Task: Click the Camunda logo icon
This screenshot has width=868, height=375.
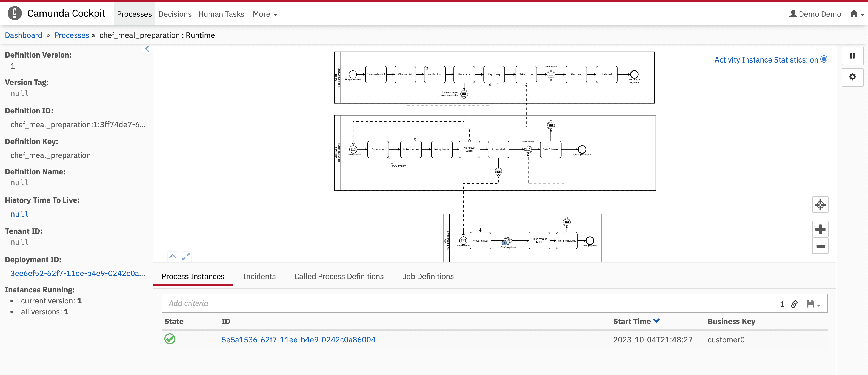Action: pyautogui.click(x=15, y=13)
